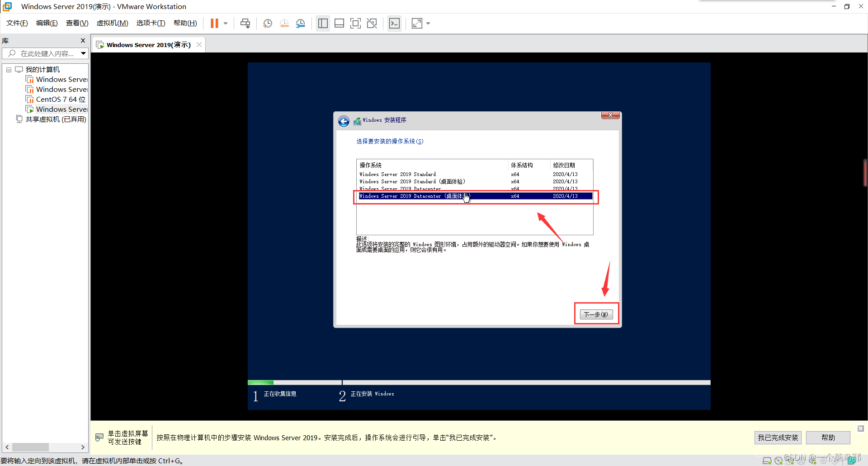Click the sound card status icon
The height and width of the screenshot is (466, 868).
[813, 461]
